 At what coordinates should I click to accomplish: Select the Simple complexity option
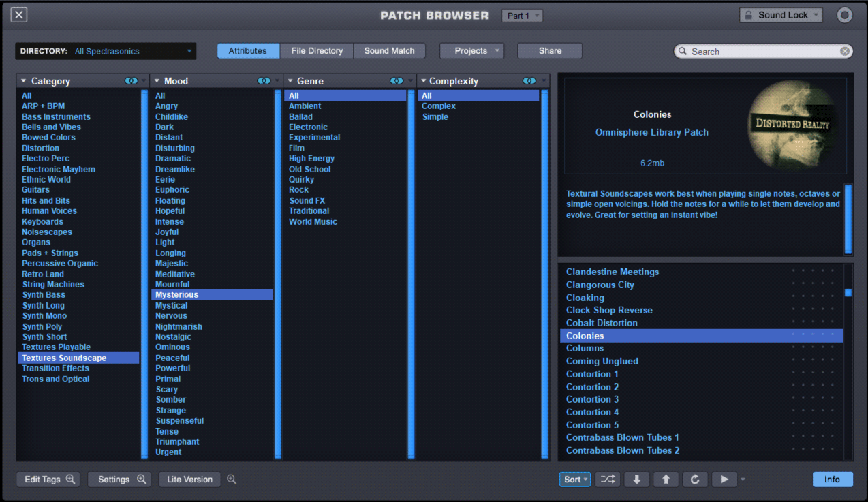pyautogui.click(x=435, y=117)
